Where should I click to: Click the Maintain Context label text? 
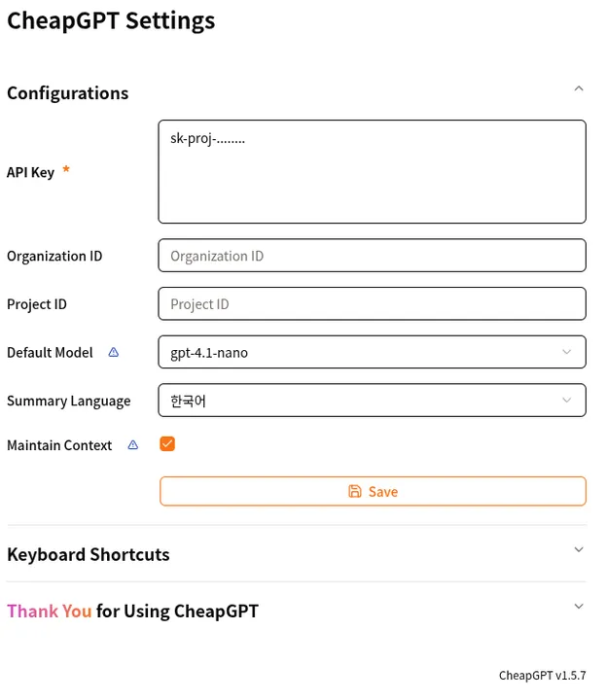coord(59,445)
